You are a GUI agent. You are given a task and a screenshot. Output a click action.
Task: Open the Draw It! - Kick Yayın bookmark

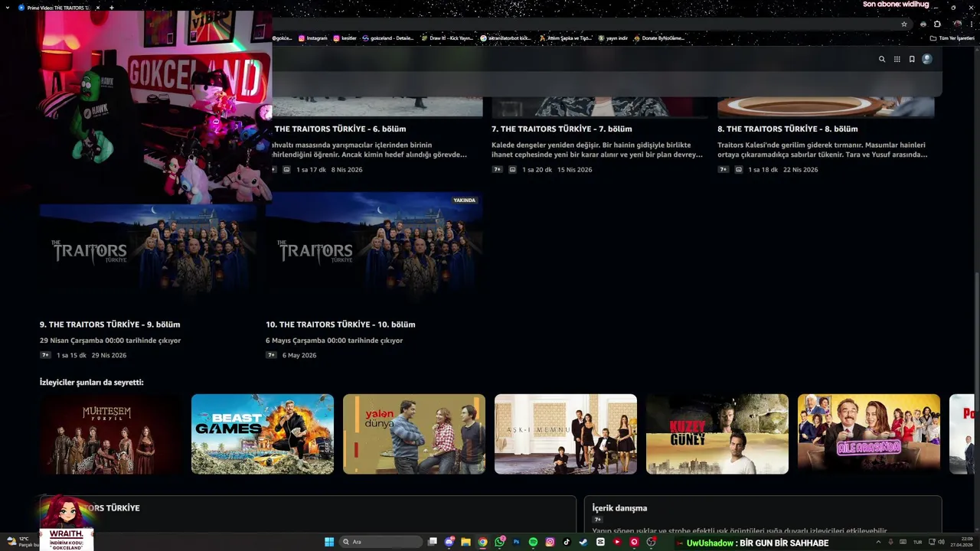click(447, 37)
